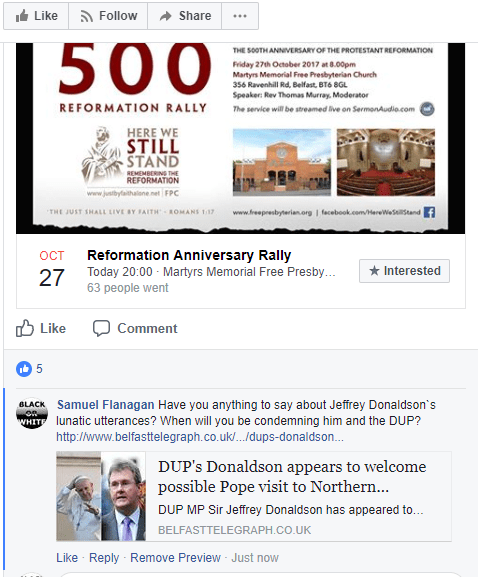Click the SermonAudio round logo in banner
The width and height of the screenshot is (478, 577).
(427, 109)
